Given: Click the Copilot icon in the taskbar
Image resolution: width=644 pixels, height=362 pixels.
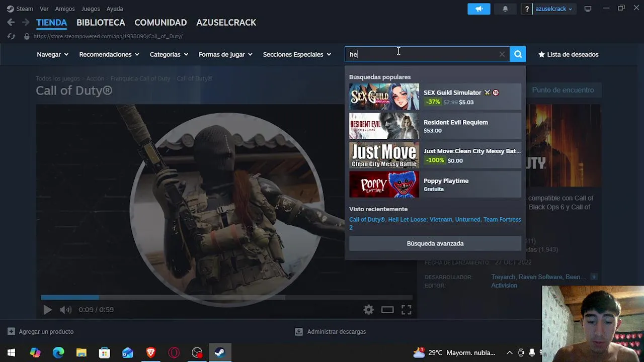Looking at the screenshot, I should tap(35, 352).
